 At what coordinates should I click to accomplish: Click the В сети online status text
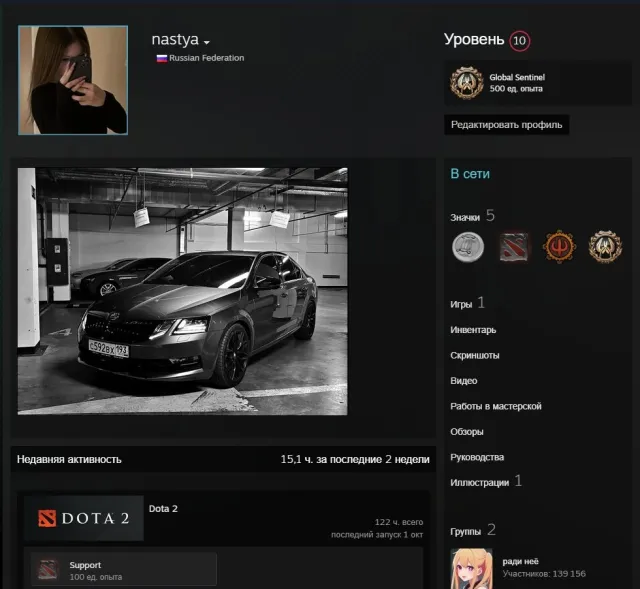click(x=470, y=174)
